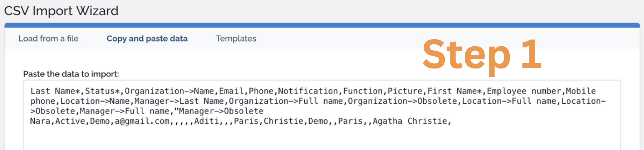This screenshot has height=150, width=644.
Task: Click the CSV Import Wizard title
Action: (61, 11)
